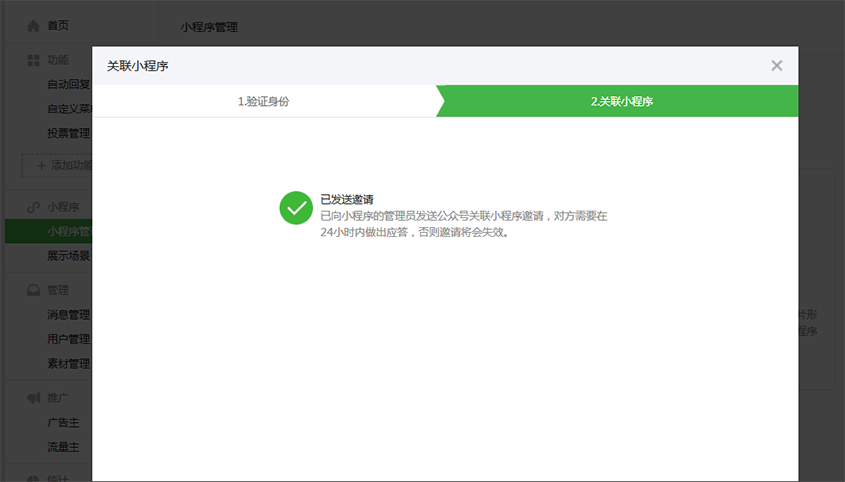The image size is (845, 482).
Task: Open 消息管理 in the sidebar
Action: pos(69,314)
